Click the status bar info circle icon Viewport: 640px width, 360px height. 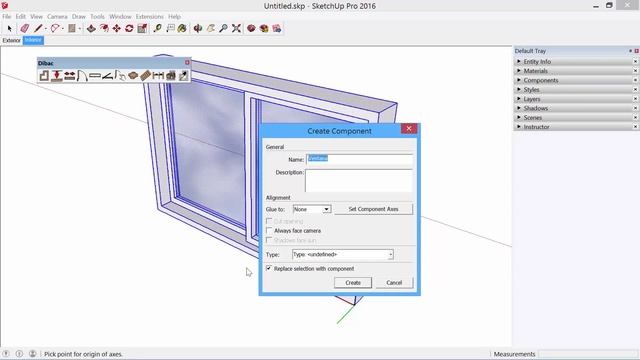[x=19, y=354]
